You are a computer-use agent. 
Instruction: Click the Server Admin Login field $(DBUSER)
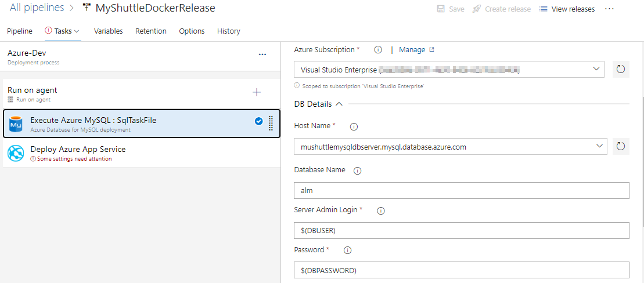[462, 230]
